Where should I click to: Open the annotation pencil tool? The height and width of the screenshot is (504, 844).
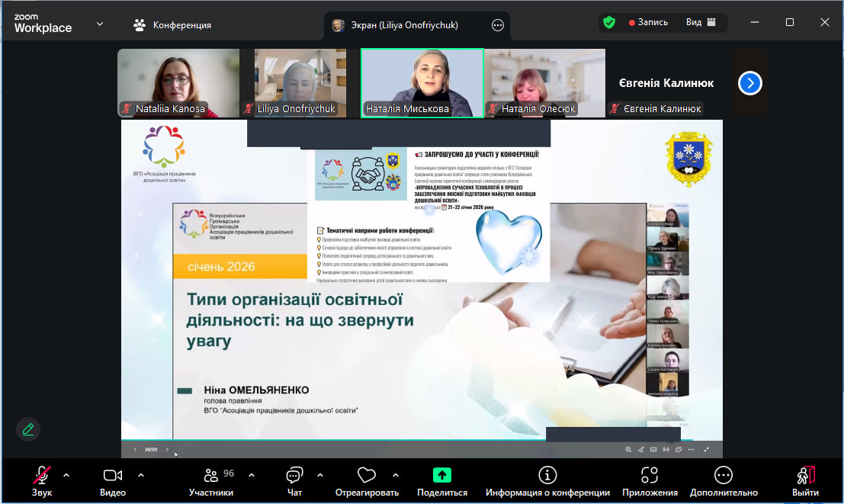28,429
